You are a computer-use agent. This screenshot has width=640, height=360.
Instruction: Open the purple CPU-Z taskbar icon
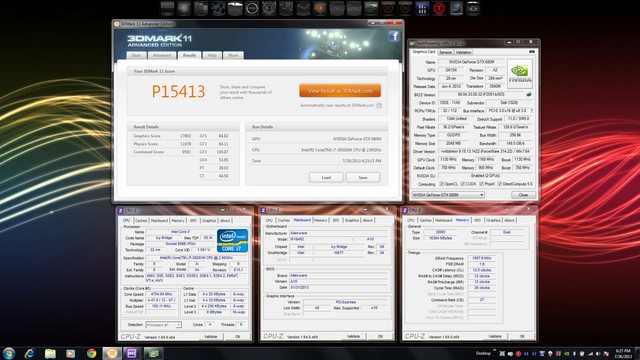(132, 353)
